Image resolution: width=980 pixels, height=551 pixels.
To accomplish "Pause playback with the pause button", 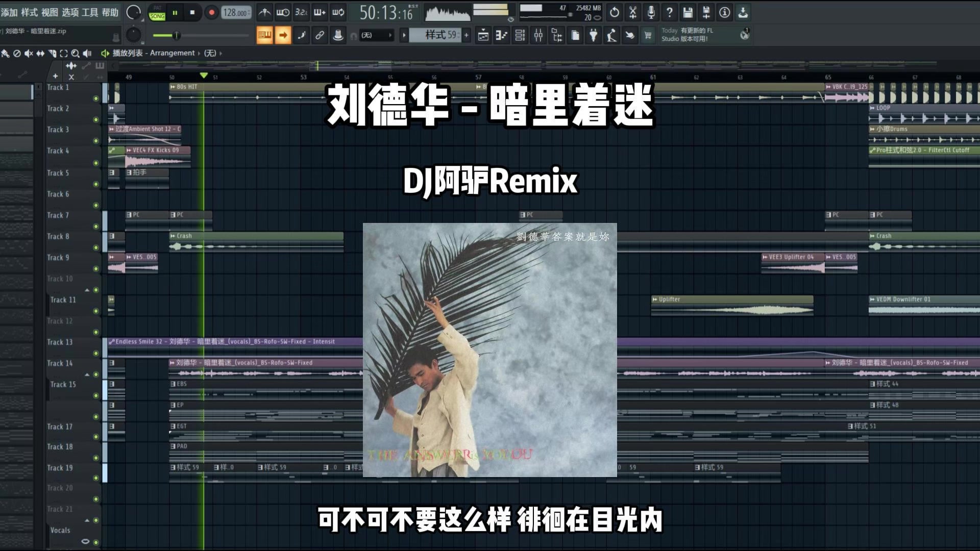I will point(175,13).
